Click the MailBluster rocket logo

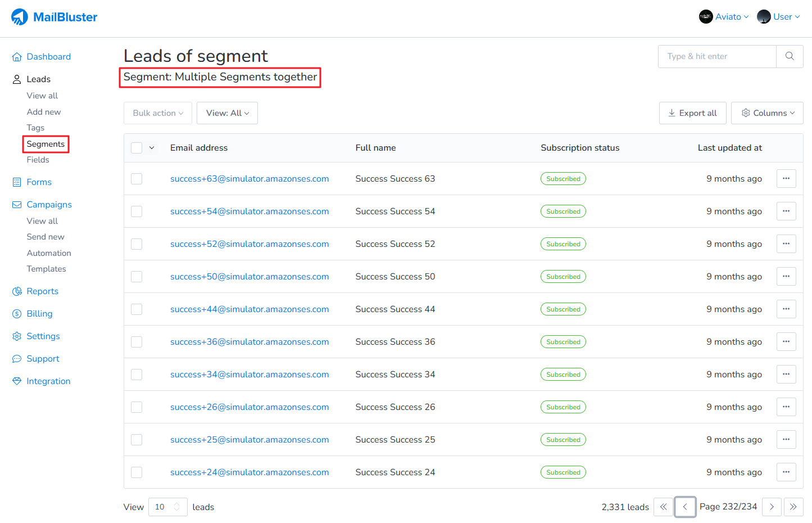tap(20, 17)
